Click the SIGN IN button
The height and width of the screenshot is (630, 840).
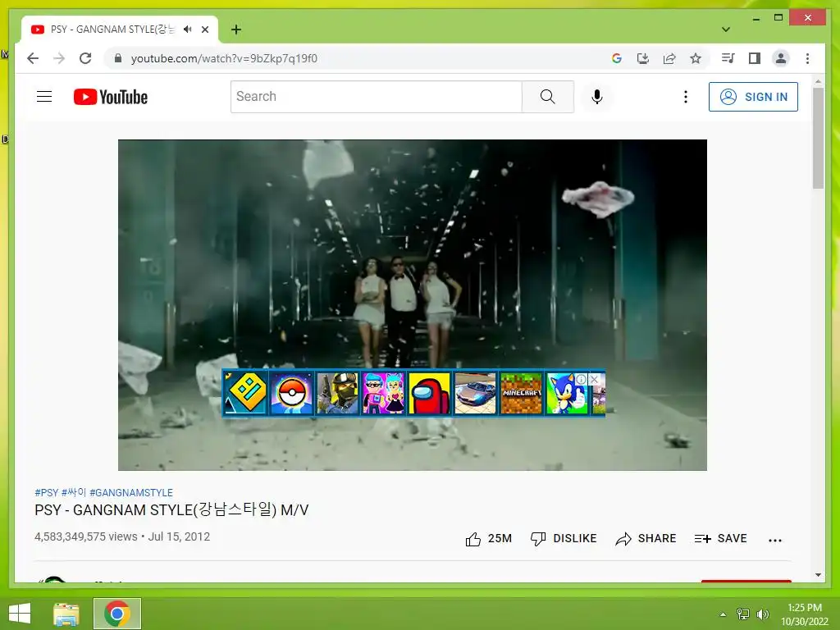click(753, 97)
